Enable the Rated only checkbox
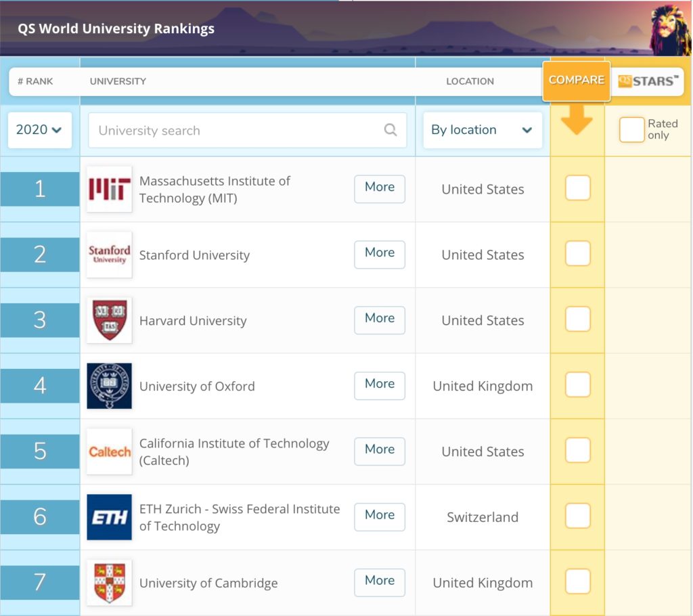 631,129
